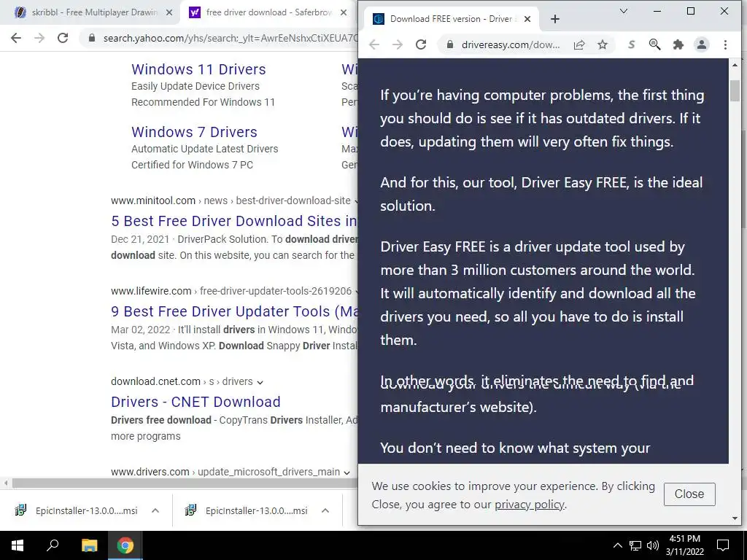Switch to free driver download Saferbrowser tab
747x560 pixels.
[x=268, y=12]
